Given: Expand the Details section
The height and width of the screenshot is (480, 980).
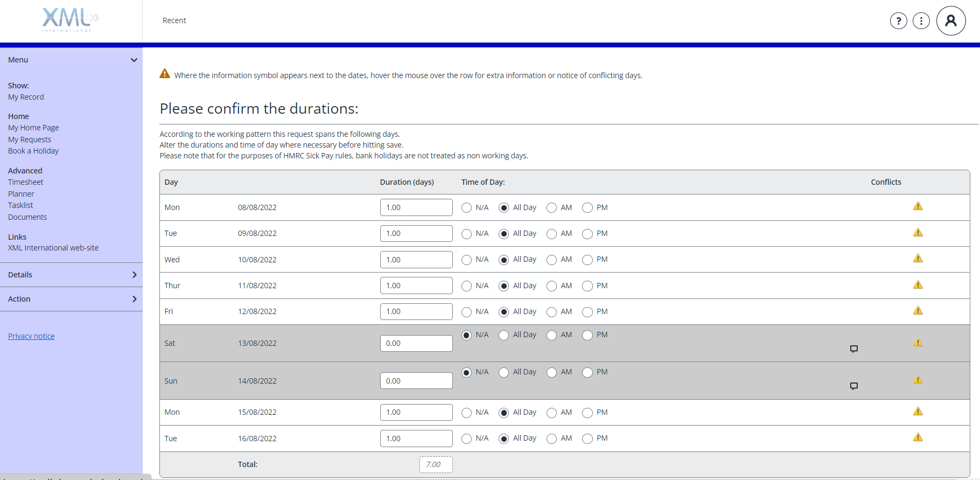Looking at the screenshot, I should pos(71,275).
